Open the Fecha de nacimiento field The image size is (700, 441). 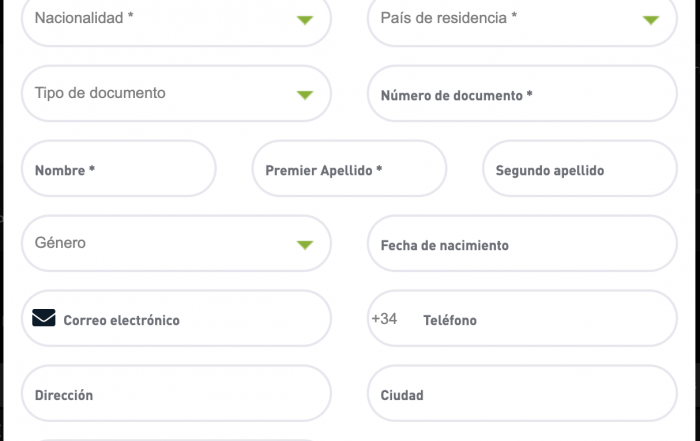pos(522,243)
